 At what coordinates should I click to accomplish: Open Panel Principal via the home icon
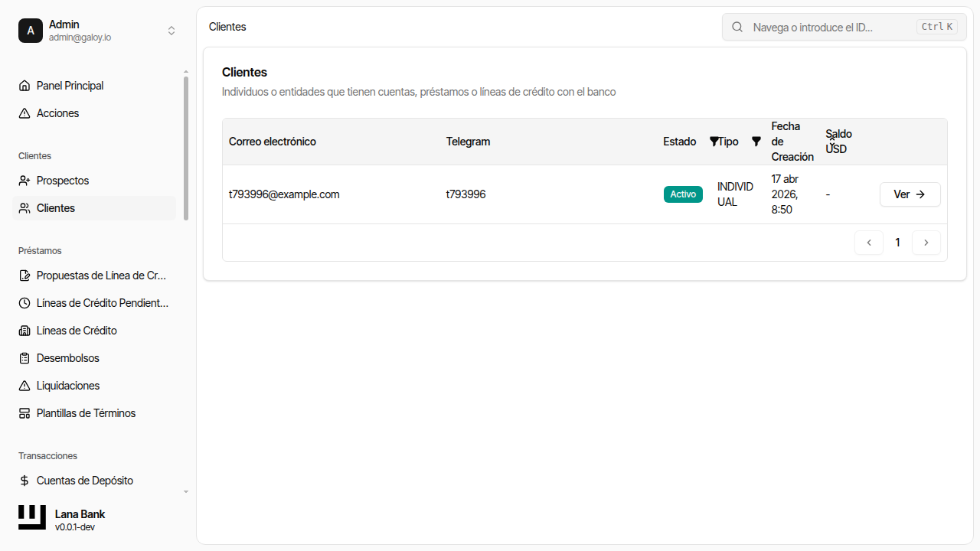point(24,86)
